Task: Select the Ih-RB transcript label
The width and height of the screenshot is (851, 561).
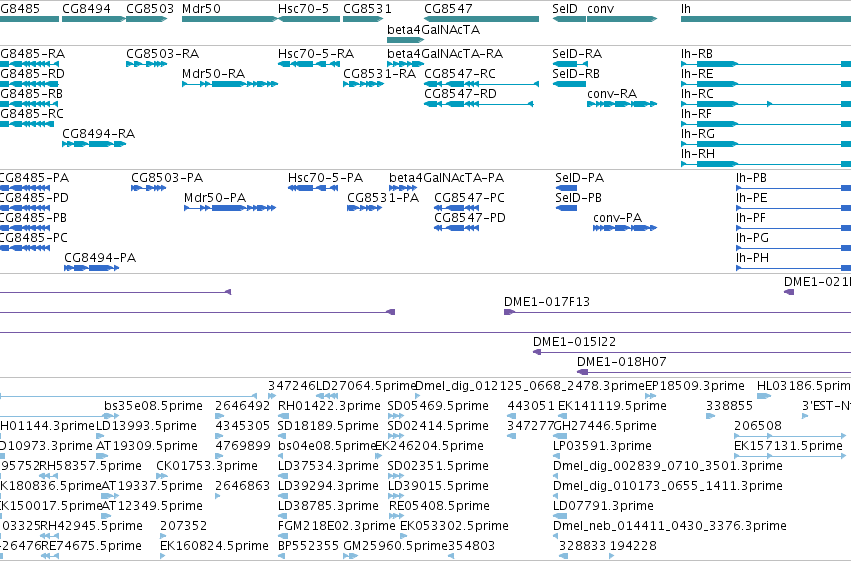Action: (697, 54)
